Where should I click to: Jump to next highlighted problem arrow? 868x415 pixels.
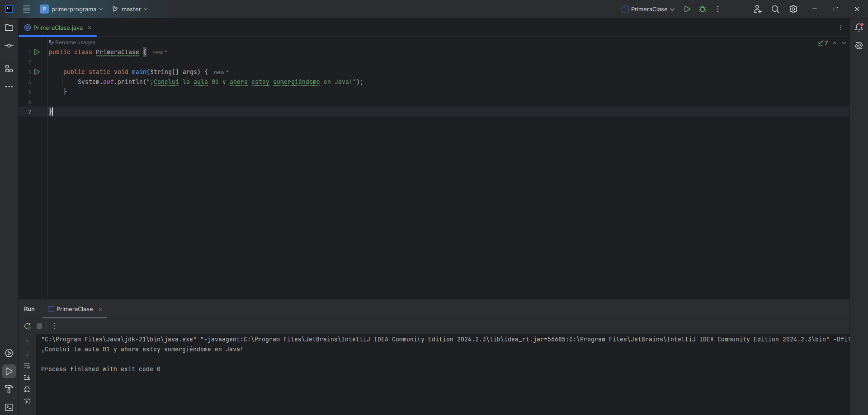click(844, 43)
